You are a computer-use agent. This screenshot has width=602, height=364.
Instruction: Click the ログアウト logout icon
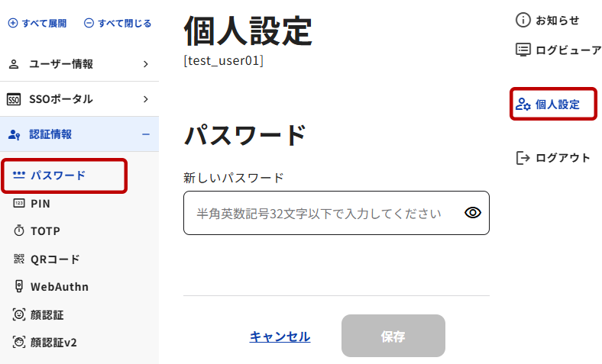click(523, 158)
